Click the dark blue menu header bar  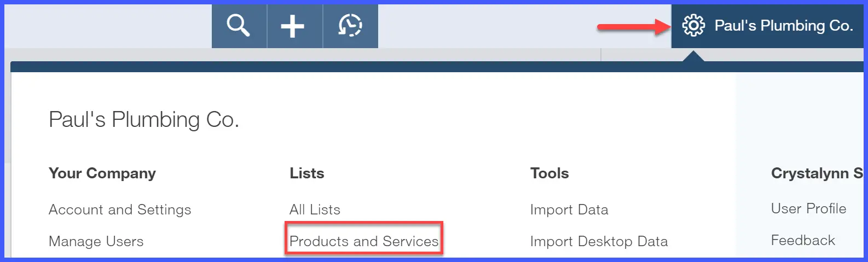pyautogui.click(x=437, y=67)
